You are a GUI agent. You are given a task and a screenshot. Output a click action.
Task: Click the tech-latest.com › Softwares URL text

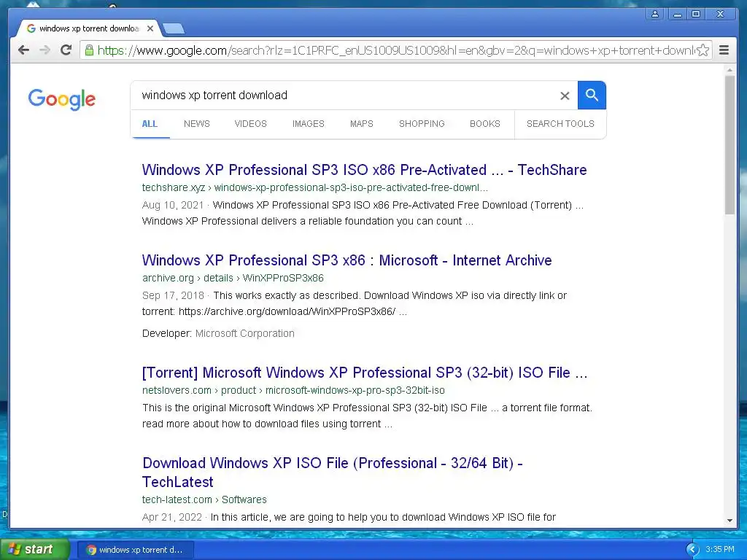pos(204,499)
